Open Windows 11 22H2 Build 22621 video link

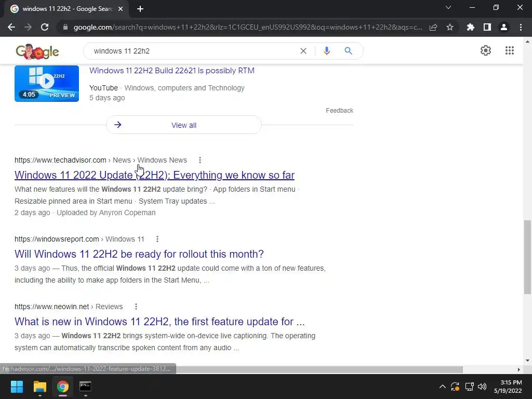[x=171, y=71]
